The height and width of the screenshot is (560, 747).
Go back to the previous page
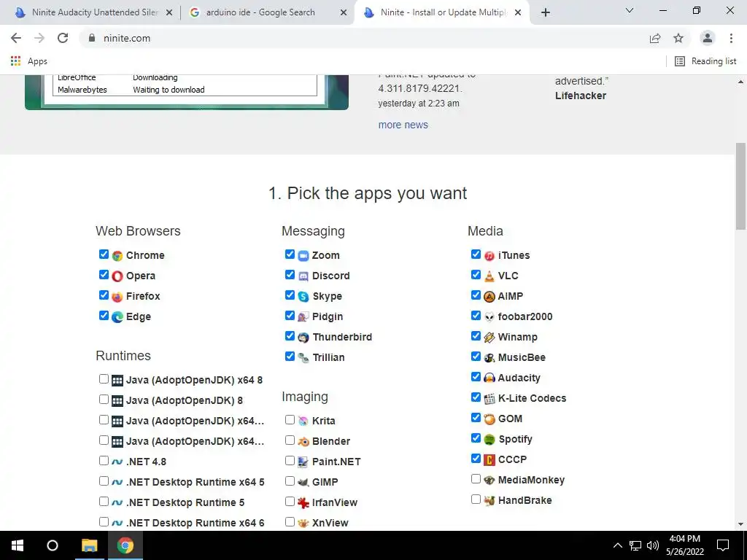pos(16,38)
